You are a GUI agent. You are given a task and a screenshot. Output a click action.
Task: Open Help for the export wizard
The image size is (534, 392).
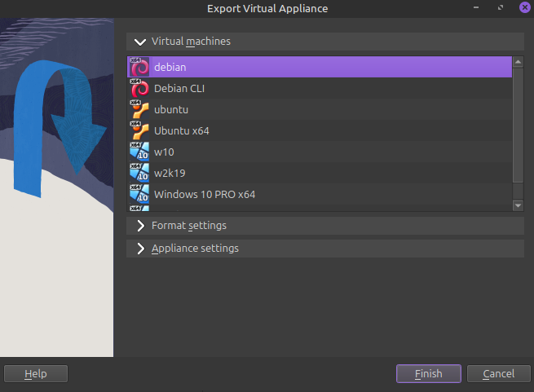36,374
